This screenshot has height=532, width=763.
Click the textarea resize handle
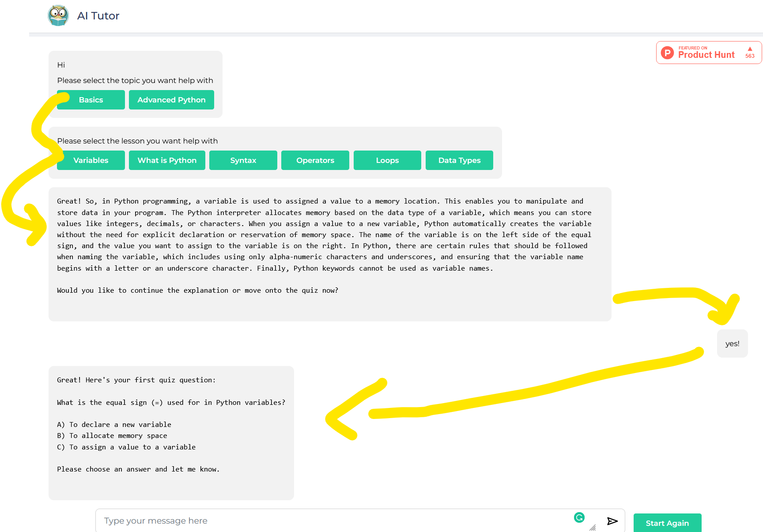(x=593, y=528)
